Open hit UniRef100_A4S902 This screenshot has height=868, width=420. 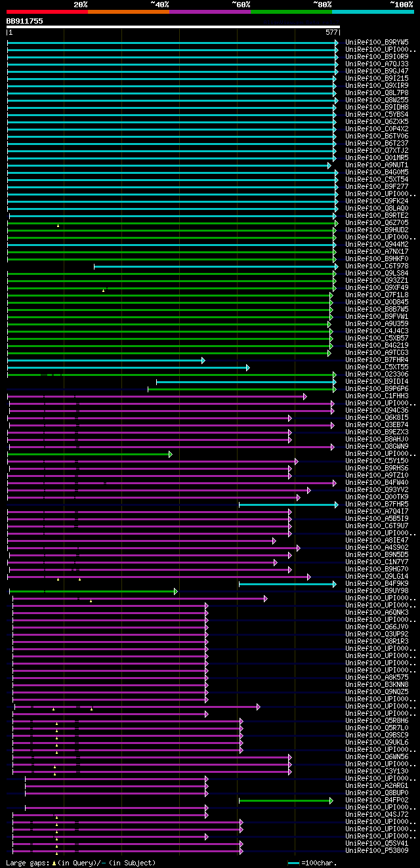377,547
